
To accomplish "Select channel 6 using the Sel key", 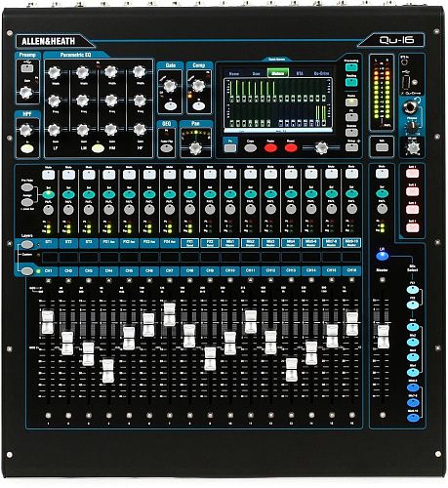I will click(149, 194).
